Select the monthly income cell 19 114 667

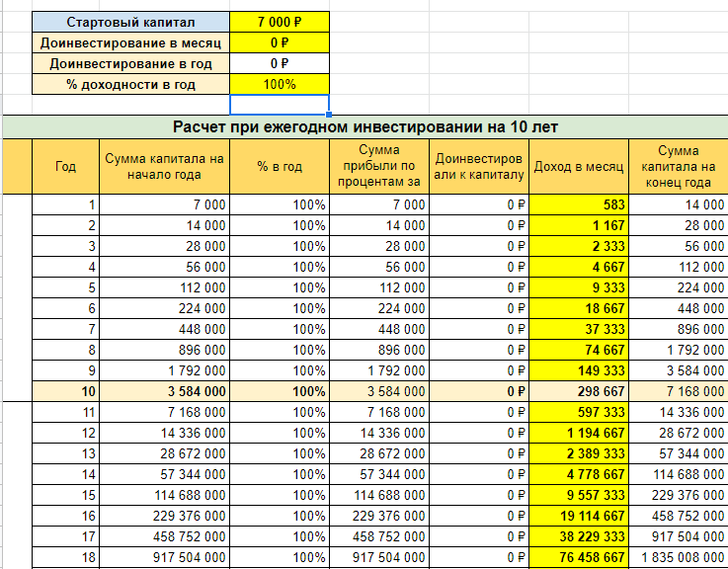pyautogui.click(x=579, y=516)
